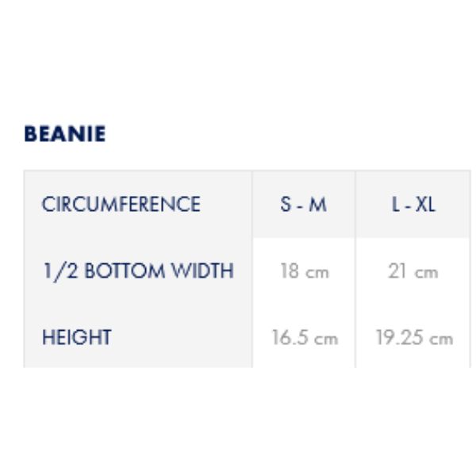The image size is (476, 476).
Task: Click the 21 cm cell
Action: [x=413, y=271]
